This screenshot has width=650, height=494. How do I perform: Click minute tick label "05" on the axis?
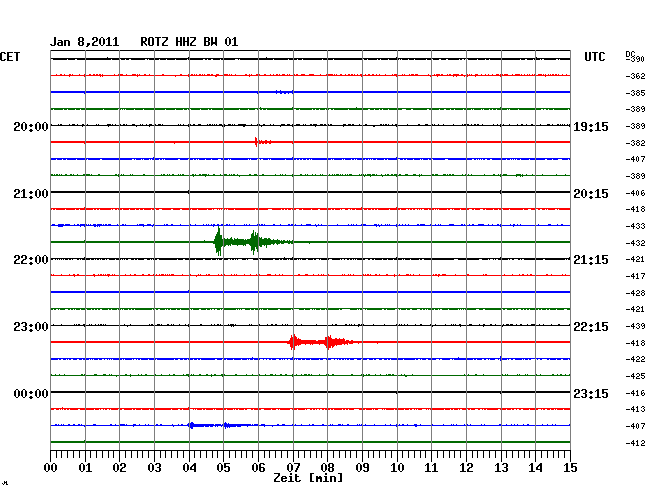click(223, 468)
